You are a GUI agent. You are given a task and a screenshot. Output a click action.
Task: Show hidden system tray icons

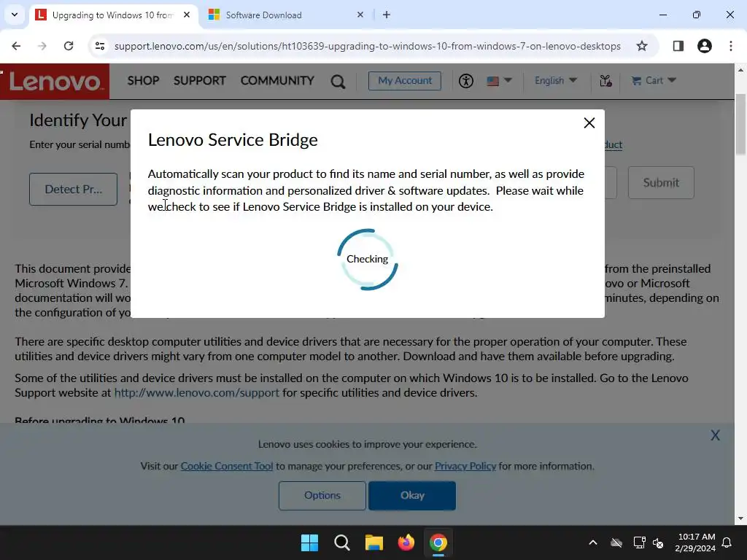[x=592, y=542]
